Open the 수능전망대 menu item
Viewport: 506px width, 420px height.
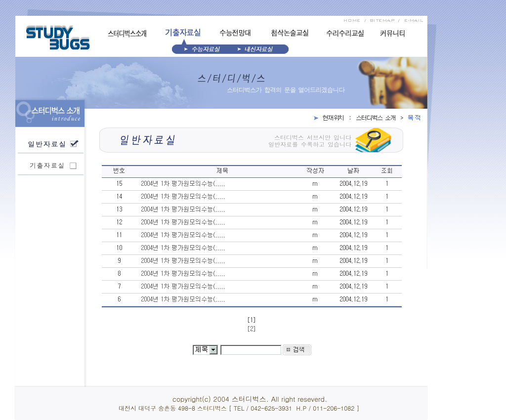pos(235,33)
